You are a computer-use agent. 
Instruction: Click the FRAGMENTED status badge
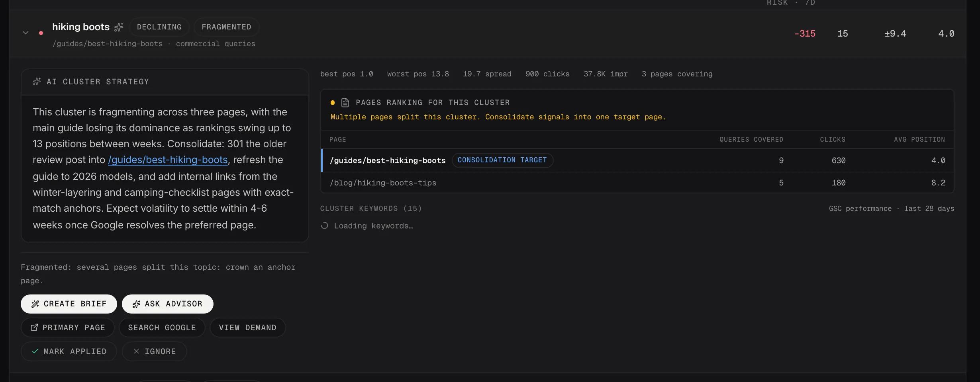coord(226,27)
